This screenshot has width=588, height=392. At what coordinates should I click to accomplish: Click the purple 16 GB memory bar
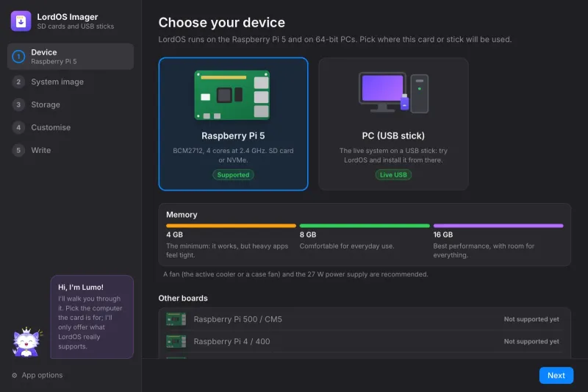[x=498, y=226]
